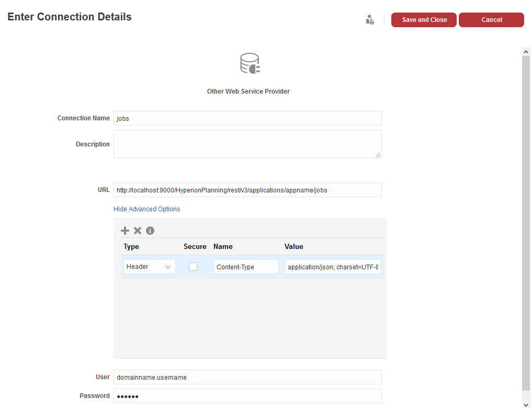Edit the Content-Type name field
Screen dimensions: 532x410
246,267
